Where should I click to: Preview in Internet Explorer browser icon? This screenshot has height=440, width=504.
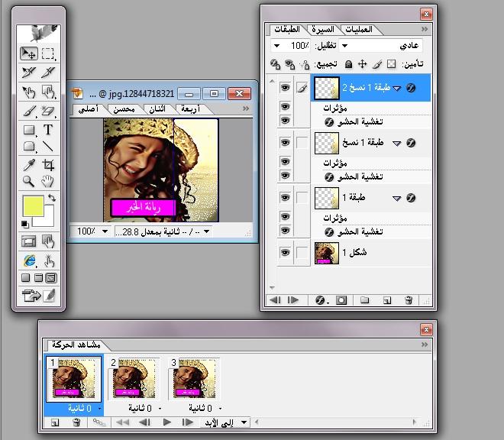(28, 261)
